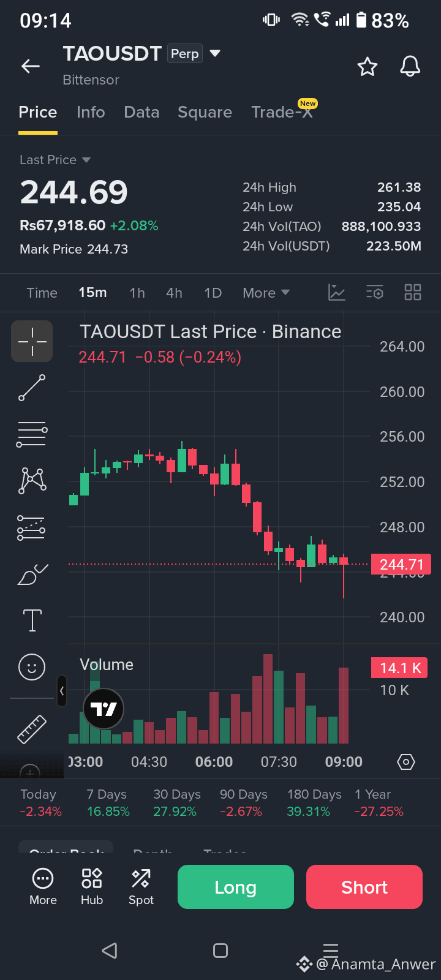Select the XABCD pattern tool
Viewport: 441px width, 980px height.
click(32, 480)
